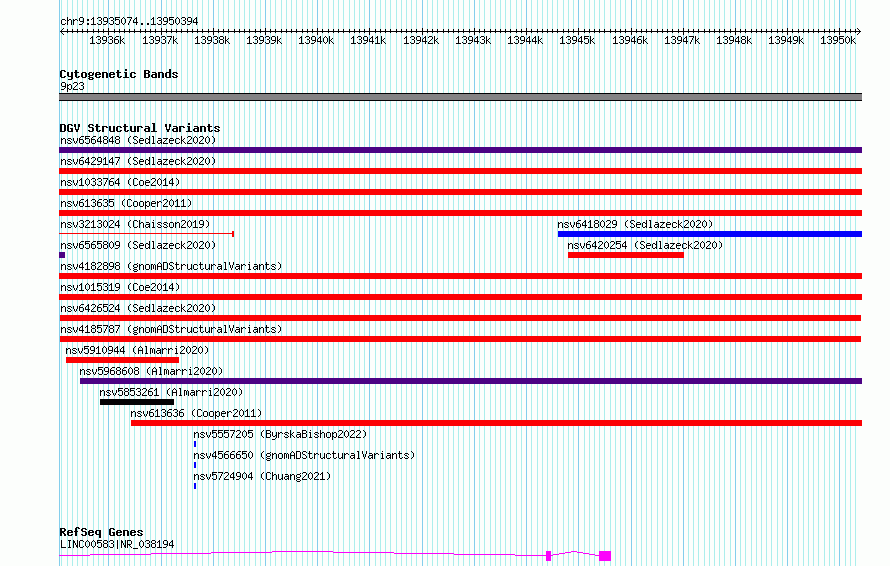Open nsv5557205 (ByrskaBishop2022) variant label
890x566 pixels.
[280, 434]
